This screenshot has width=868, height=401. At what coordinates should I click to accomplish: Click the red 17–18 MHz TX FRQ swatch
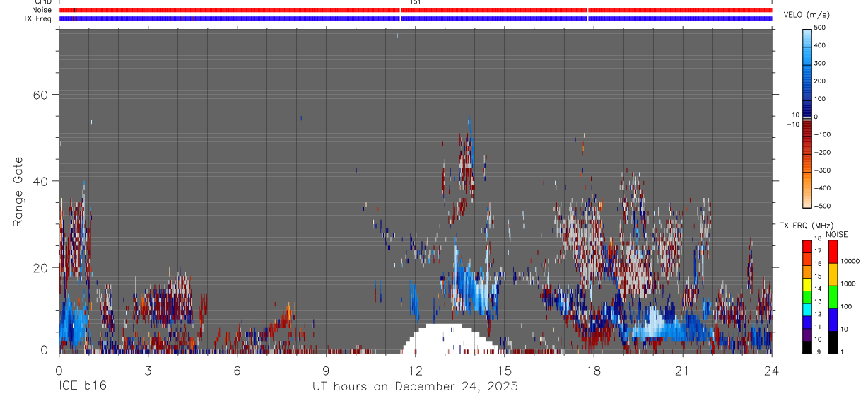807,245
